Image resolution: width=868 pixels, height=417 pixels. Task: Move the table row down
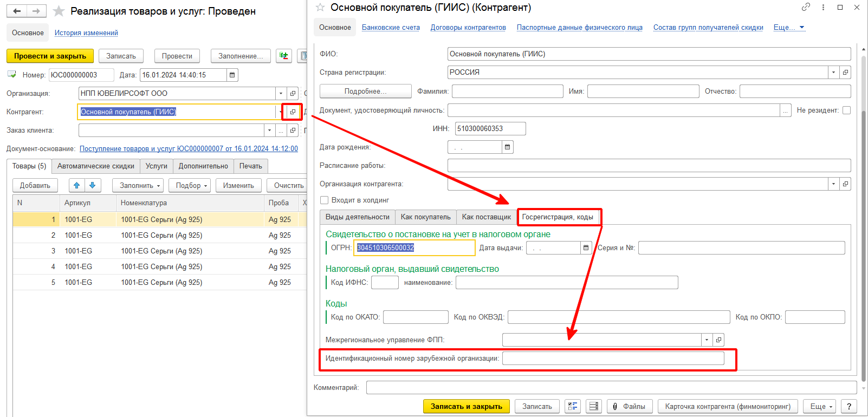click(93, 185)
